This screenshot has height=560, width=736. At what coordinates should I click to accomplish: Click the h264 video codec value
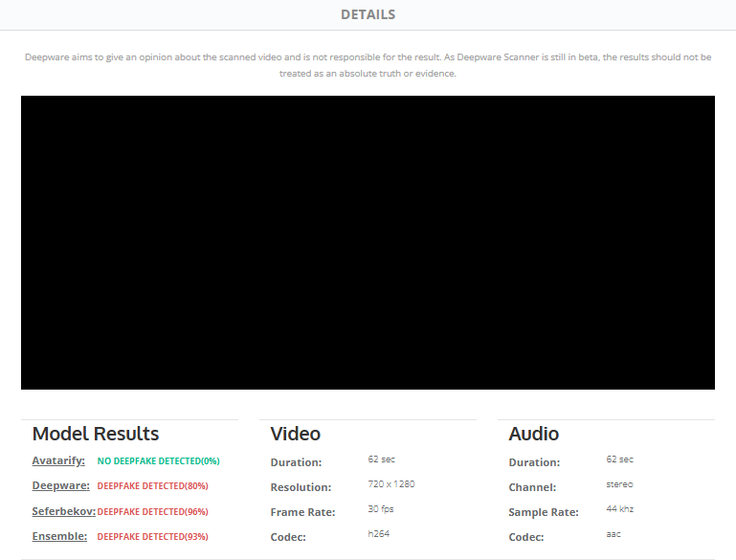(378, 533)
